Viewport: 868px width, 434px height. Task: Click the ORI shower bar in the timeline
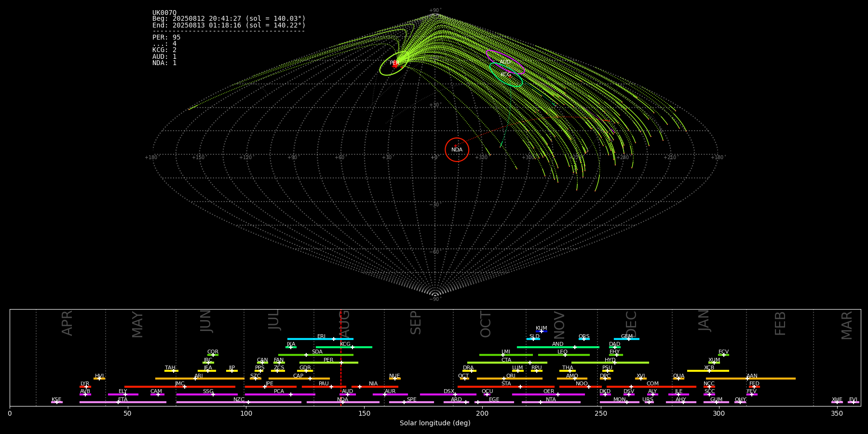click(510, 379)
